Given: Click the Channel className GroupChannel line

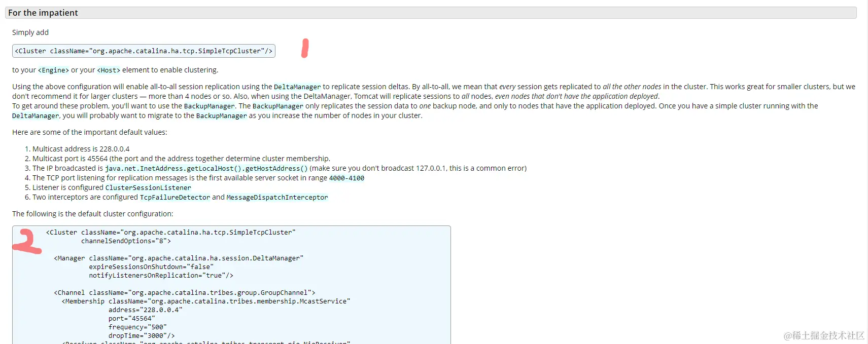Looking at the screenshot, I should [x=185, y=293].
